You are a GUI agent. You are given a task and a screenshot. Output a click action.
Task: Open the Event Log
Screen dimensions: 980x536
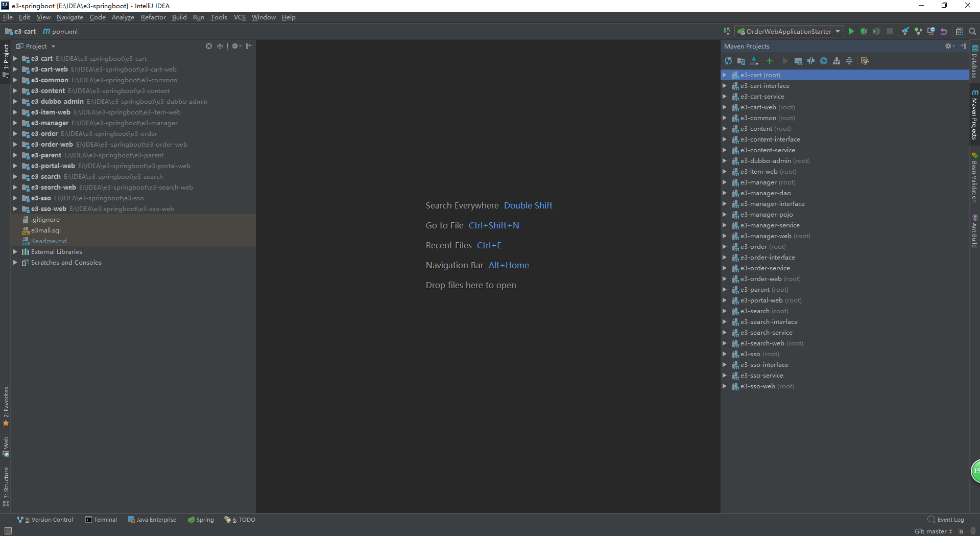coord(946,520)
